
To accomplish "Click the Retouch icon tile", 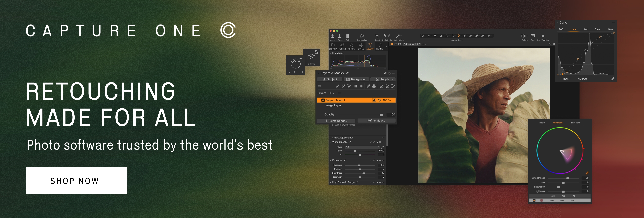I will [x=296, y=65].
